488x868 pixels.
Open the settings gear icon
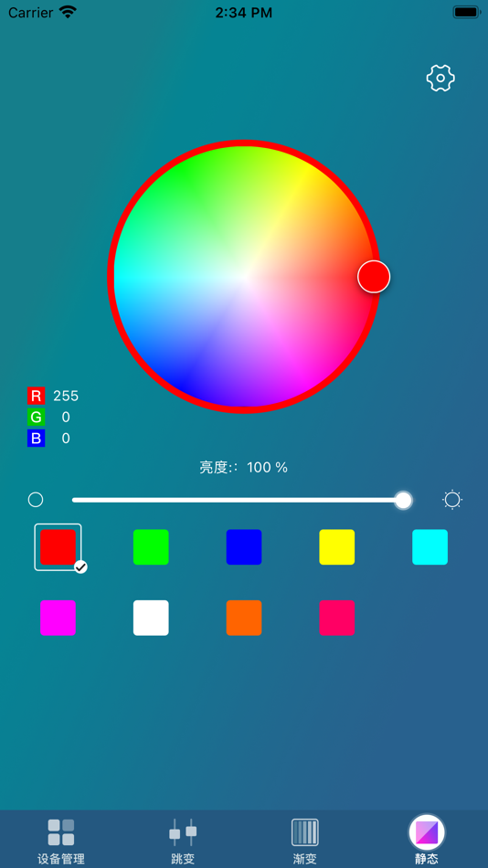[440, 78]
